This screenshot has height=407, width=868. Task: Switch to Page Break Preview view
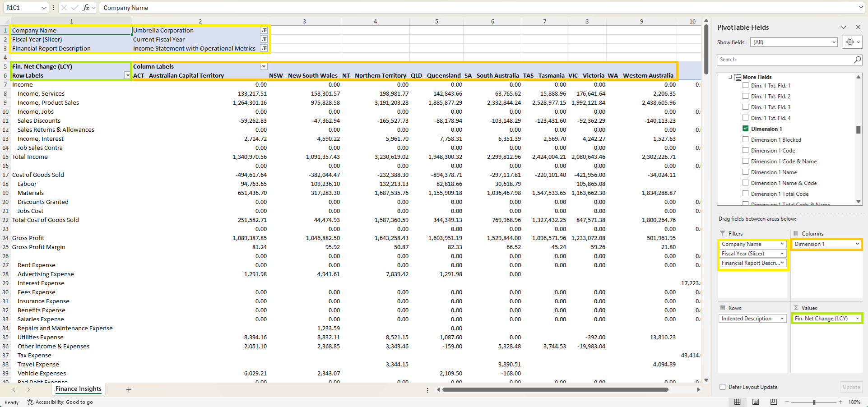coord(774,402)
